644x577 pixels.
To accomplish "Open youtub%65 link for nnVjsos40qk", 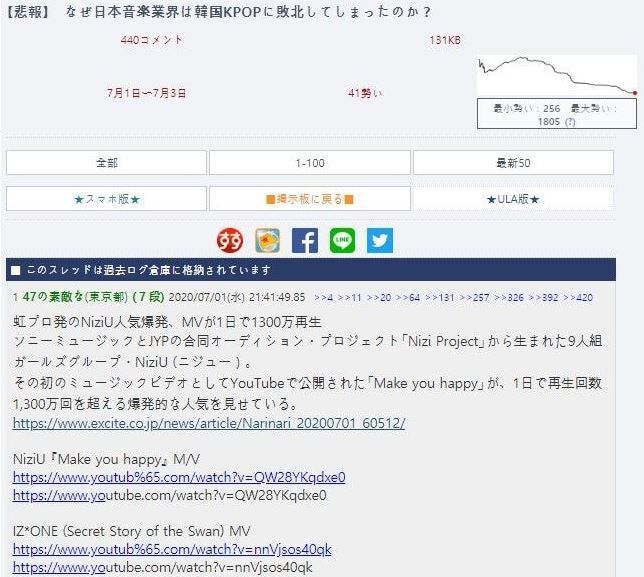I will (172, 549).
